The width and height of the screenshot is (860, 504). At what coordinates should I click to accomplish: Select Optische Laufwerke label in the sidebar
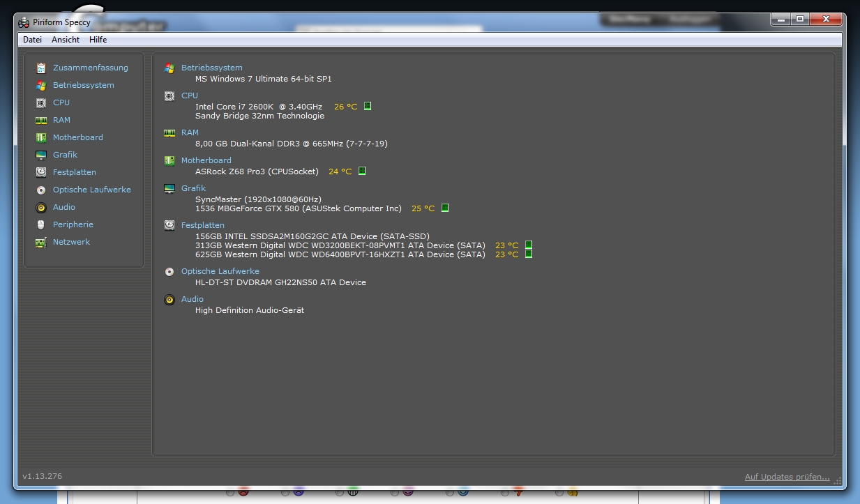92,190
